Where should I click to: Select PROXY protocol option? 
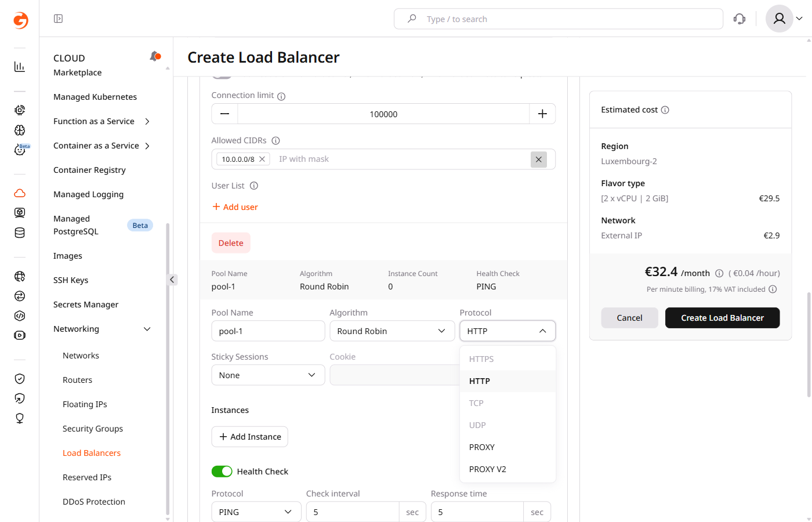(x=507, y=447)
